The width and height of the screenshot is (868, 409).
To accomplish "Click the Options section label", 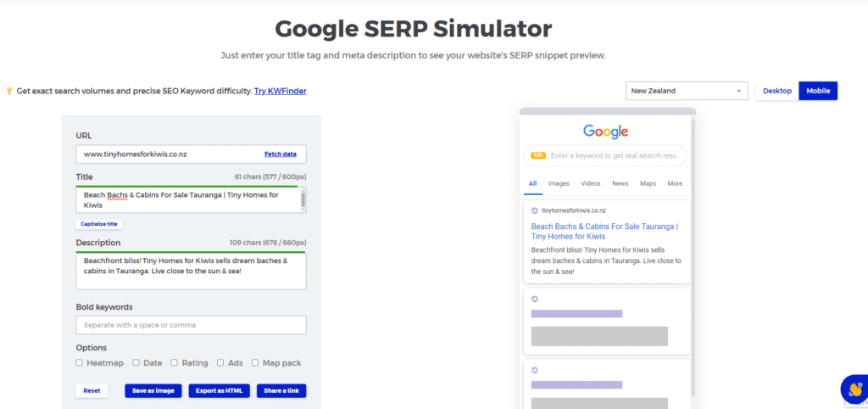I will tap(92, 348).
